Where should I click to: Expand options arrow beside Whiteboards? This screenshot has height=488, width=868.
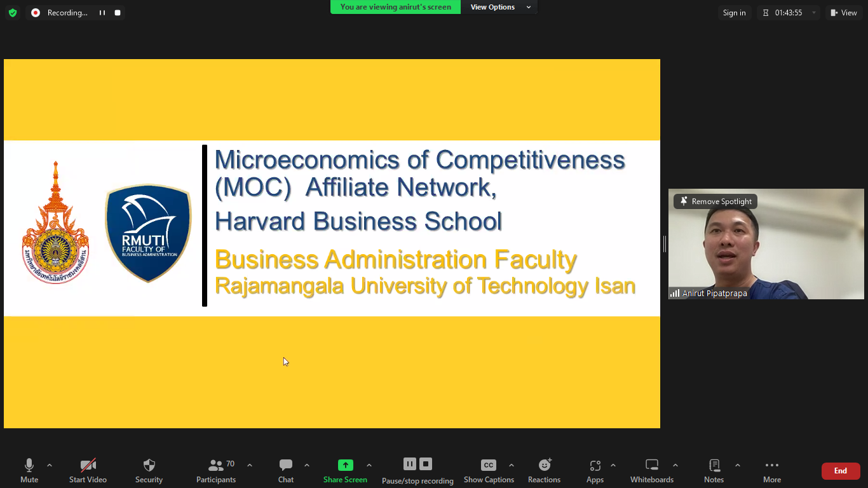pyautogui.click(x=675, y=465)
